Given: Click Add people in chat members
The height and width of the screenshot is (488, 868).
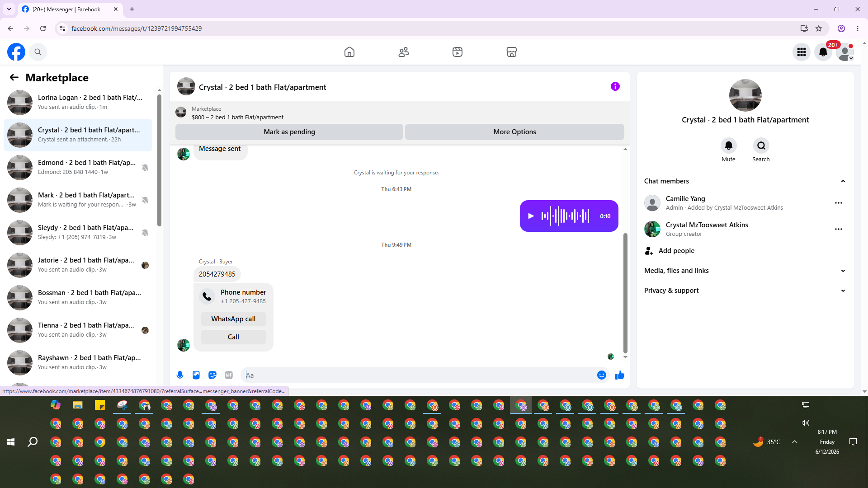Looking at the screenshot, I should (x=676, y=251).
